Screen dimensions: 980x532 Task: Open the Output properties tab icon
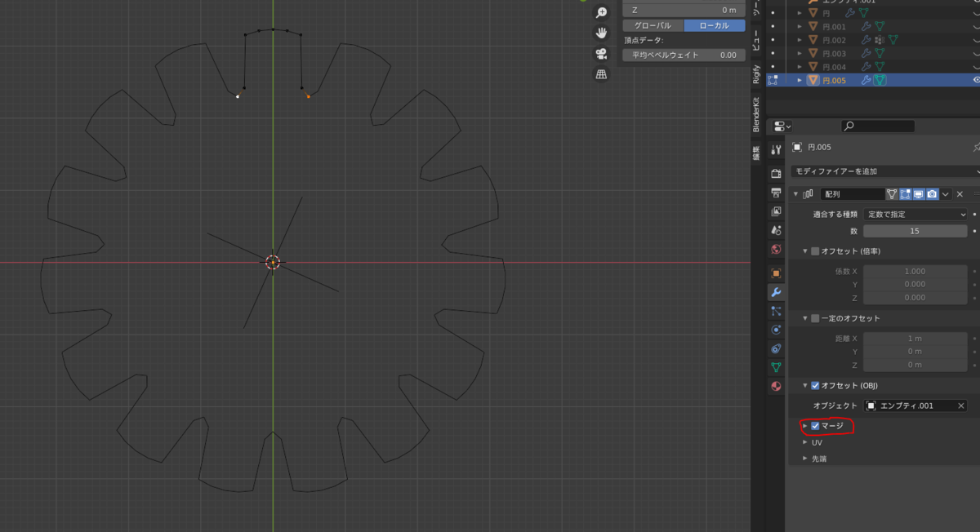click(776, 193)
